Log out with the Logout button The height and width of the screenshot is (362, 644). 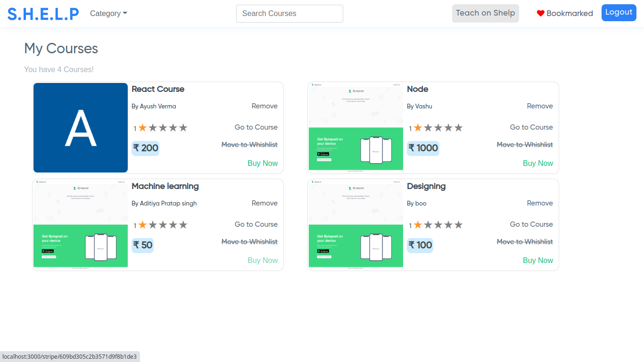tap(619, 12)
